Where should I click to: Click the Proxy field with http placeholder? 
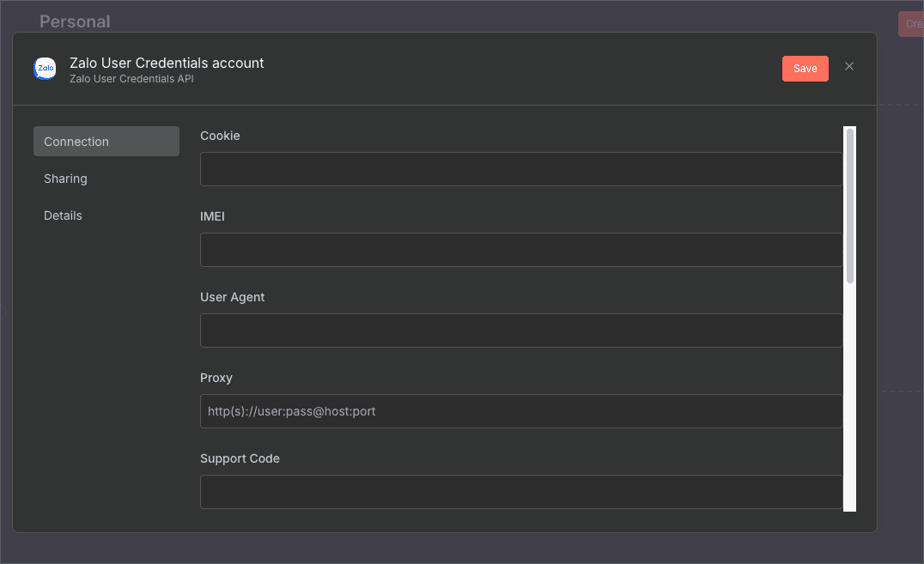(520, 411)
